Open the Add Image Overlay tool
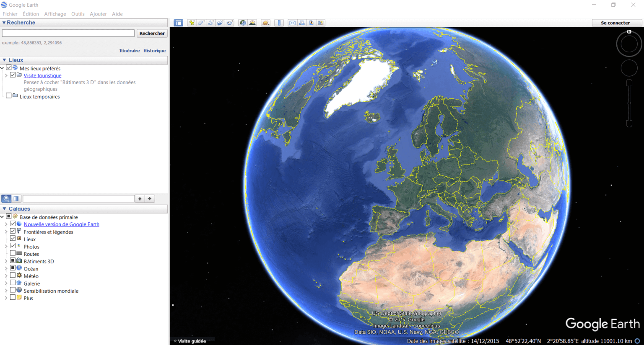The height and width of the screenshot is (345, 644). [x=221, y=23]
